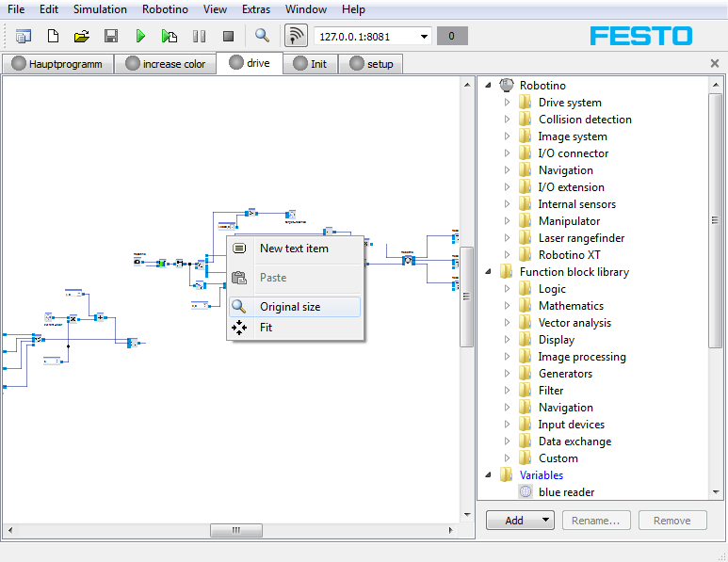
Task: Open the File menu
Action: click(16, 9)
